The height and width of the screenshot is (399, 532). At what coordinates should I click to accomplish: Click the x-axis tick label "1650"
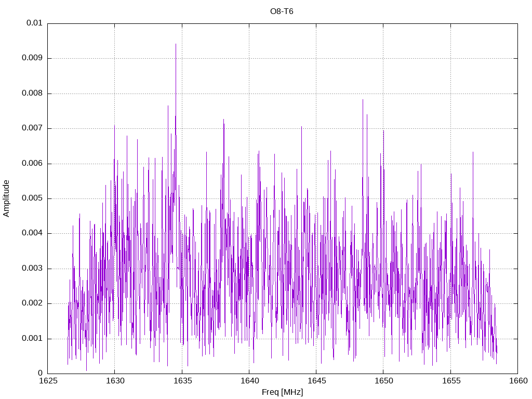384,381
